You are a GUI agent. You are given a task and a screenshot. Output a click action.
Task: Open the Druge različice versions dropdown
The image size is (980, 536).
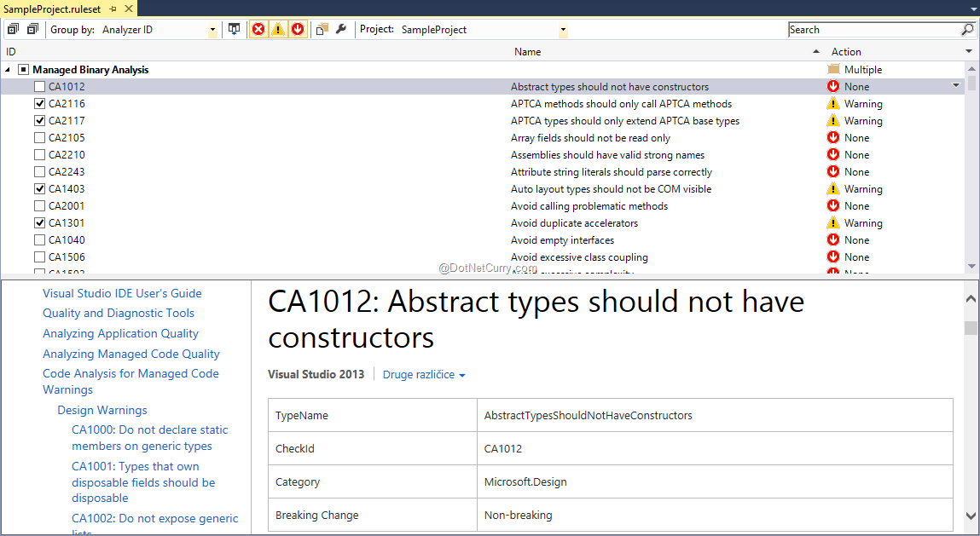pyautogui.click(x=424, y=374)
